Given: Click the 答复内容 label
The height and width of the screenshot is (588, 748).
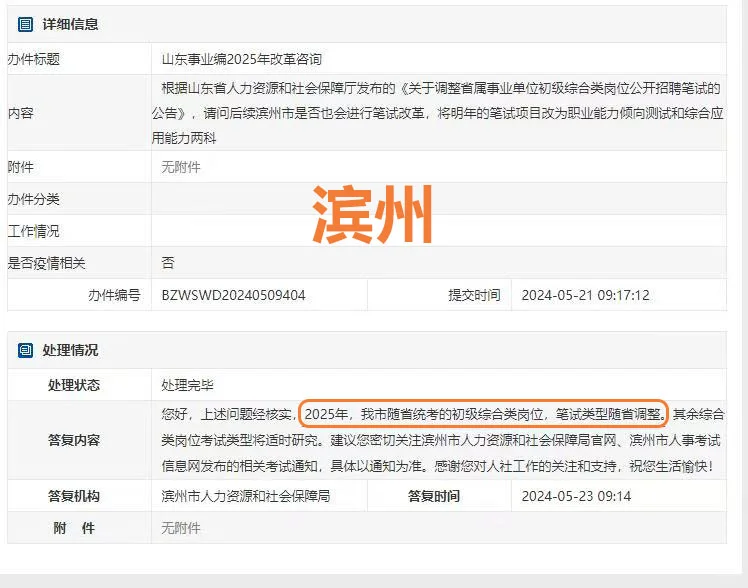Looking at the screenshot, I should click(74, 440).
